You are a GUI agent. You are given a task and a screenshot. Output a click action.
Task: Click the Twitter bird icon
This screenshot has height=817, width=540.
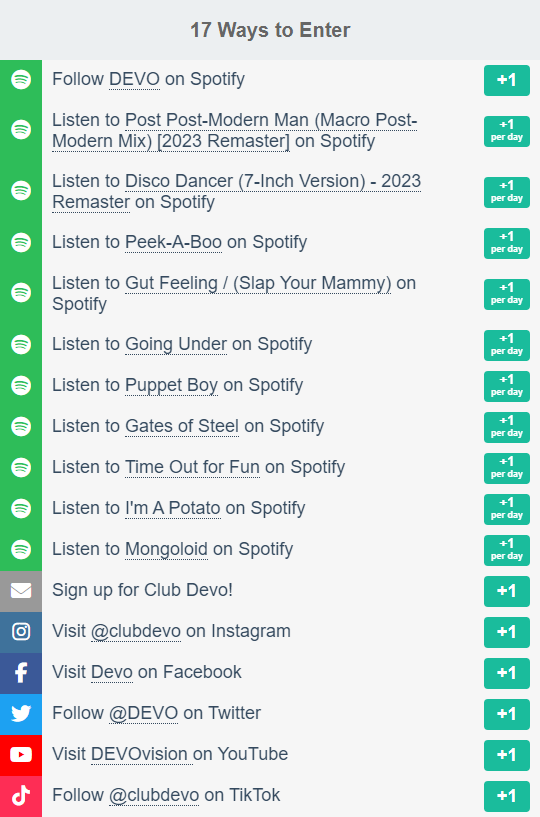point(21,714)
